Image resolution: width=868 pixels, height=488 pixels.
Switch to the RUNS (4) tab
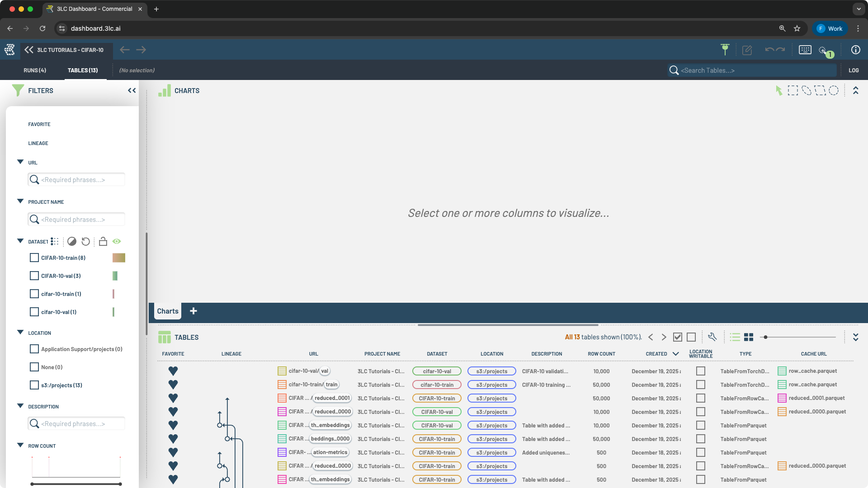(35, 70)
